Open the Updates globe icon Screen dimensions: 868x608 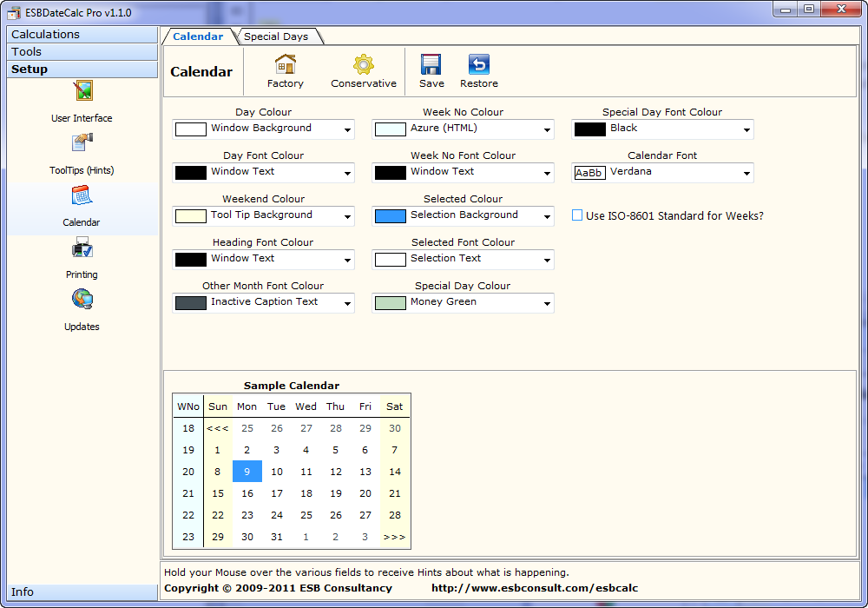tap(82, 299)
